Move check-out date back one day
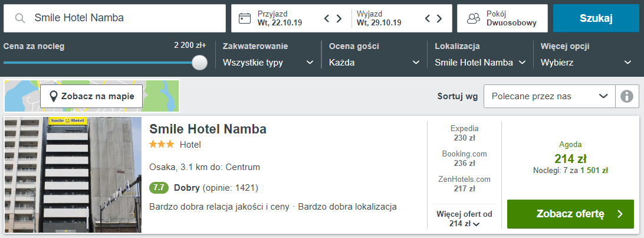This screenshot has height=238, width=644. 428,18
